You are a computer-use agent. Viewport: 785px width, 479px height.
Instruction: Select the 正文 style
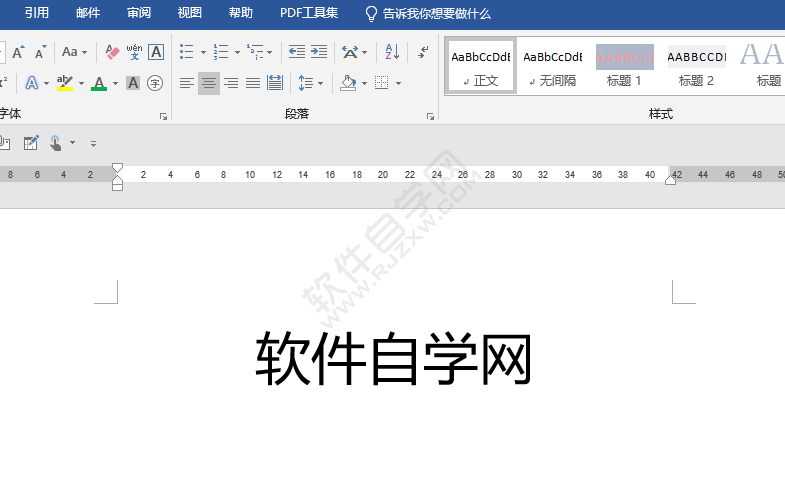click(x=481, y=66)
